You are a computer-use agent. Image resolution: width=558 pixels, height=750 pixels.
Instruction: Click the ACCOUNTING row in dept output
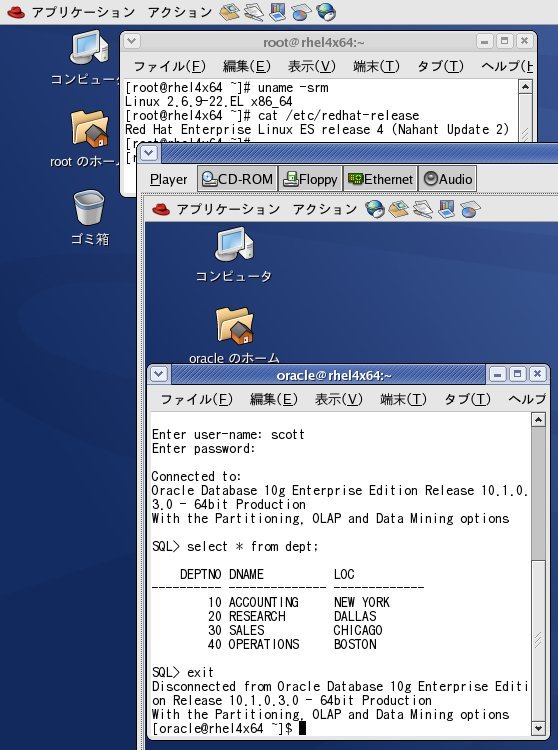[x=299, y=602]
